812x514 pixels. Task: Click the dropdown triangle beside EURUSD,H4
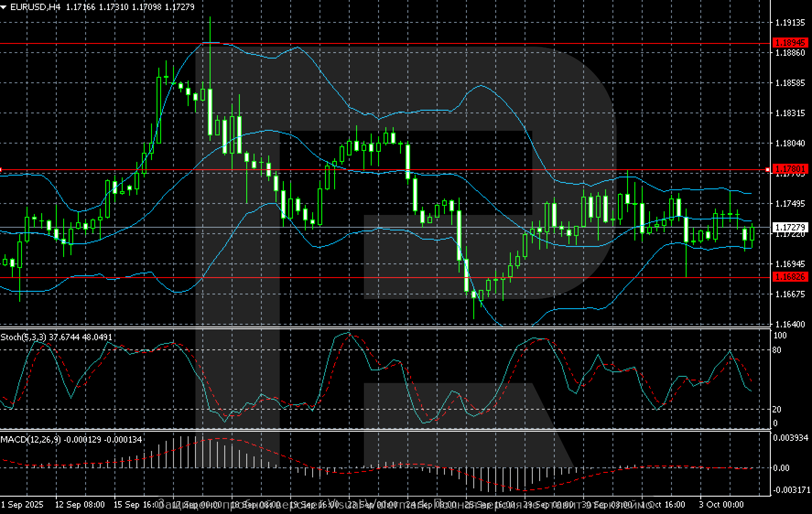tap(4, 7)
